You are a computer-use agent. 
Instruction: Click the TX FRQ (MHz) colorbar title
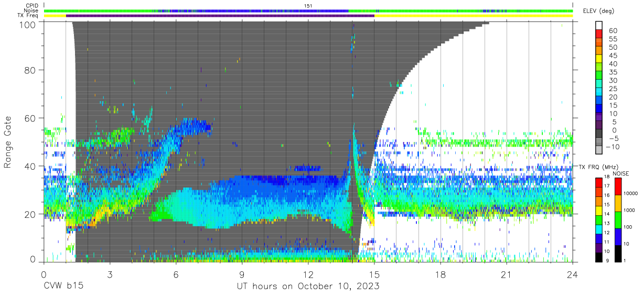[x=599, y=167]
